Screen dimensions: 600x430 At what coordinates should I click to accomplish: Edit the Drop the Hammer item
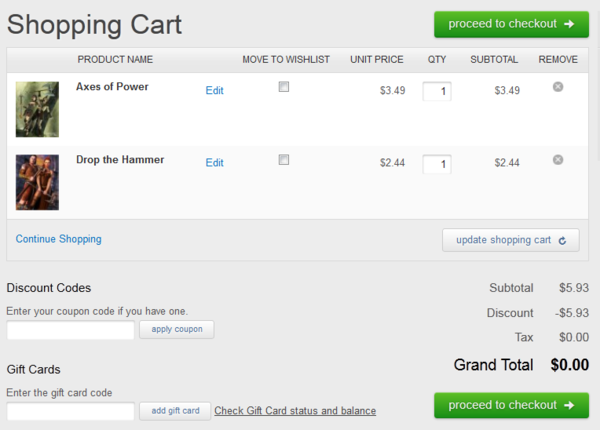[214, 163]
